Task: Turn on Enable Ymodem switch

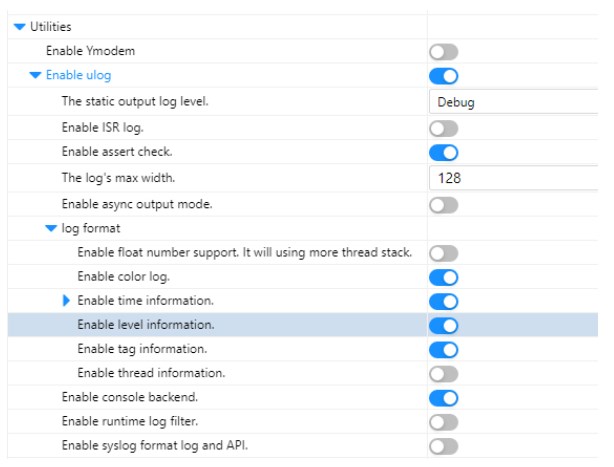Action: point(443,51)
